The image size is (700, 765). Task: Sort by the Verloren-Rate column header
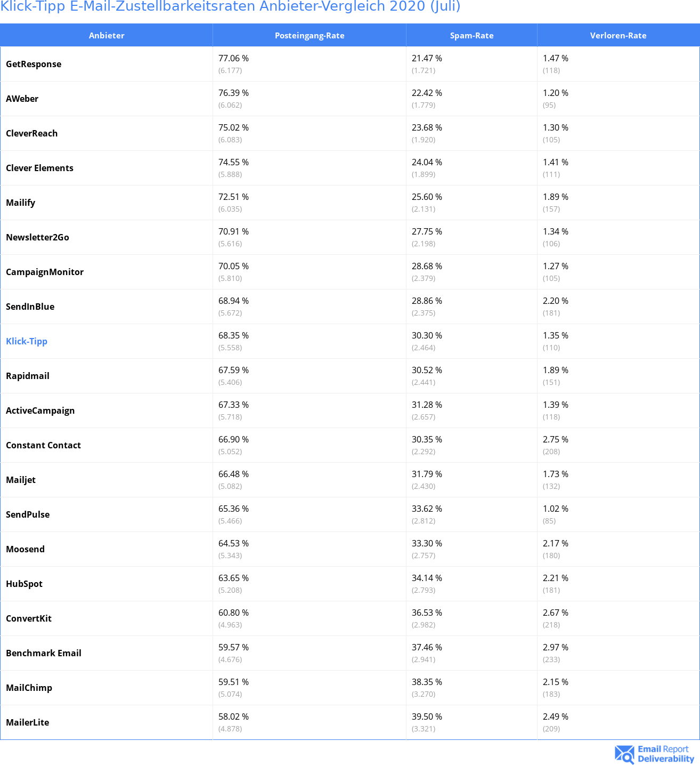[618, 36]
